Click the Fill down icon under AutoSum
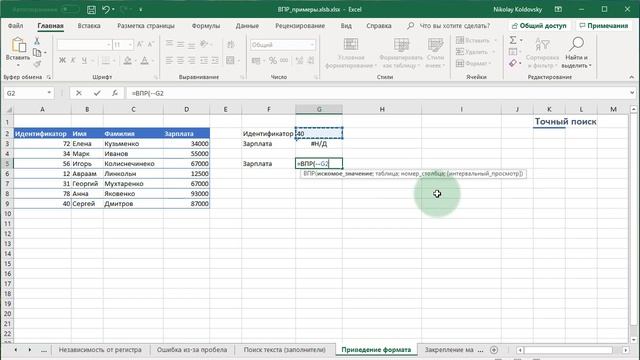The height and width of the screenshot is (360, 640). (513, 52)
